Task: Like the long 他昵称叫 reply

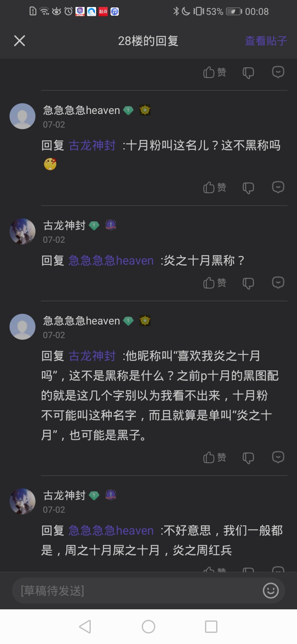Action: [215, 457]
